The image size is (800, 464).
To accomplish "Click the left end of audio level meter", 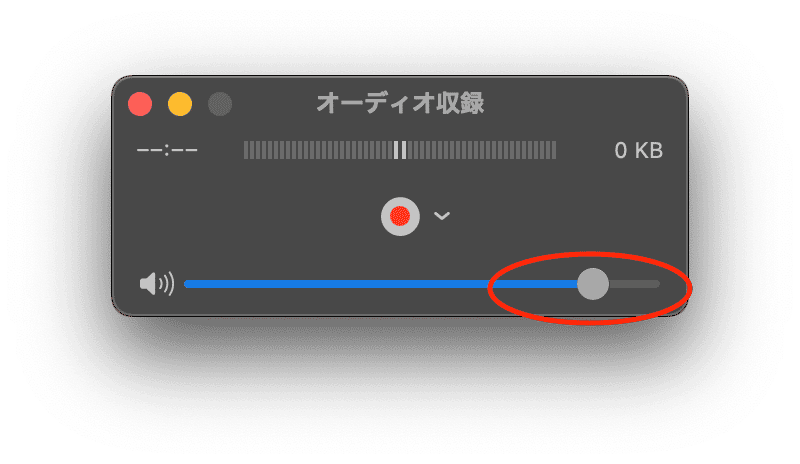I will 246,150.
